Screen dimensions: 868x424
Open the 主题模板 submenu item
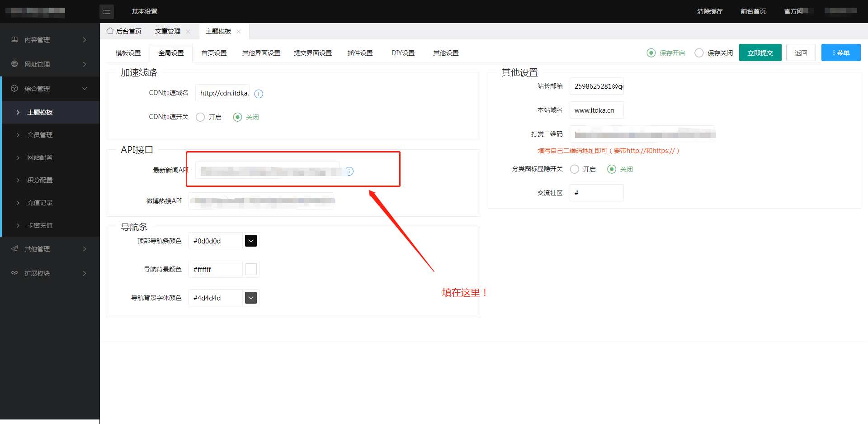pos(51,112)
